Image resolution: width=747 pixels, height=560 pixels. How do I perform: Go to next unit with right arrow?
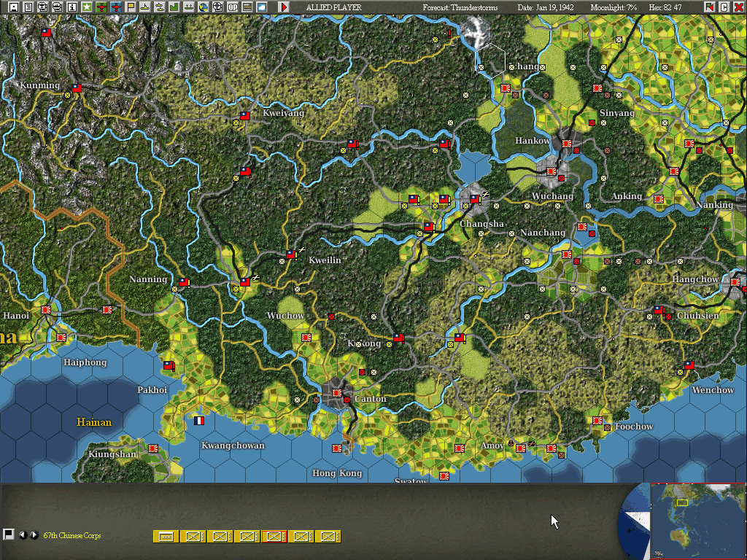[x=34, y=534]
